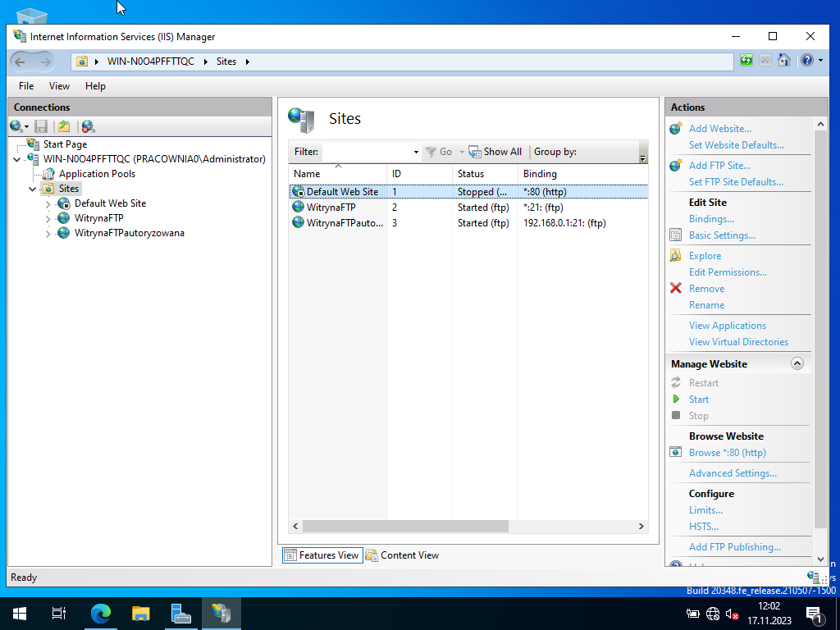The height and width of the screenshot is (630, 840).
Task: Click the red X Remove icon
Action: pyautogui.click(x=676, y=288)
